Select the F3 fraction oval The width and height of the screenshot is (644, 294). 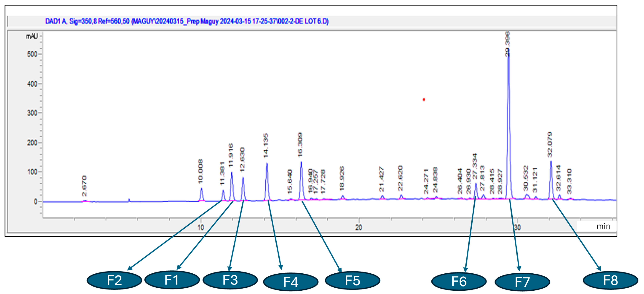(x=230, y=280)
